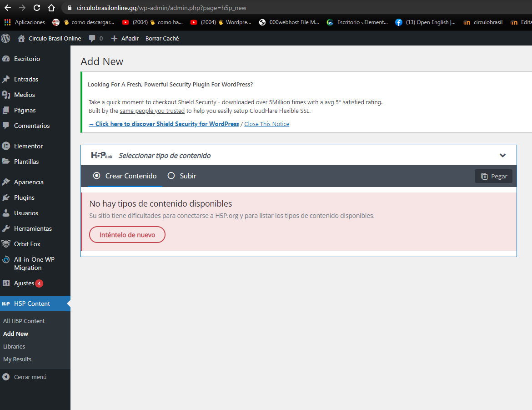Open the Add New submenu item
The image size is (532, 410).
tap(15, 334)
